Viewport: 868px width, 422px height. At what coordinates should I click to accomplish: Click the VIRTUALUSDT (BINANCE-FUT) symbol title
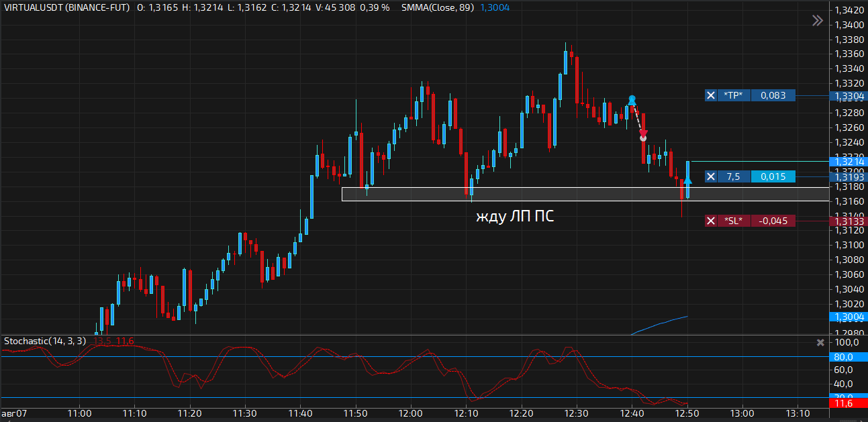(x=67, y=7)
